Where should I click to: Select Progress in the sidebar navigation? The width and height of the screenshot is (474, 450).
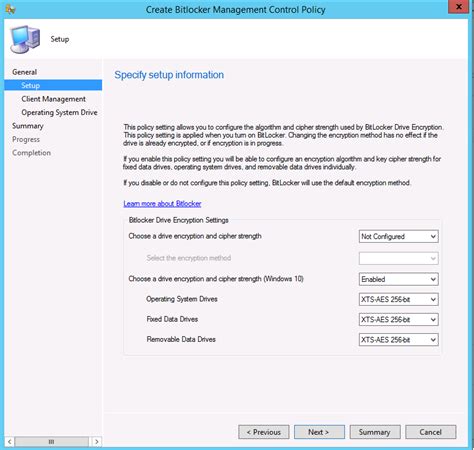(26, 139)
